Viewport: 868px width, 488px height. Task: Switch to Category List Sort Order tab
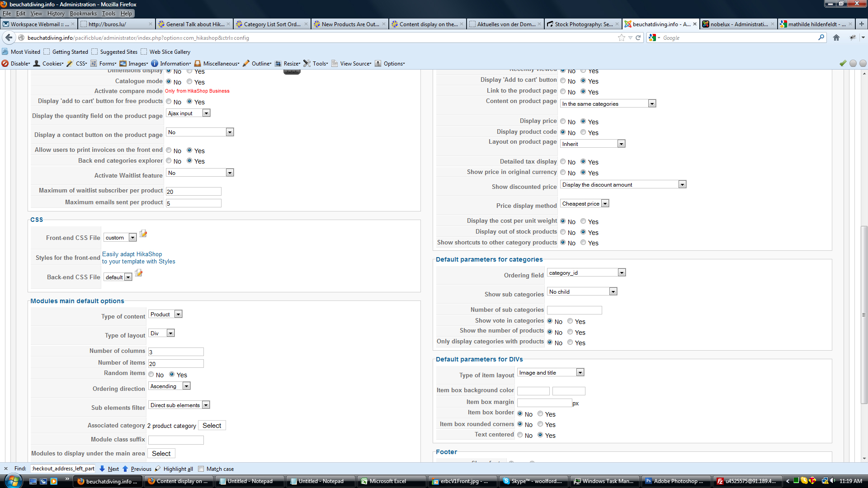[271, 24]
